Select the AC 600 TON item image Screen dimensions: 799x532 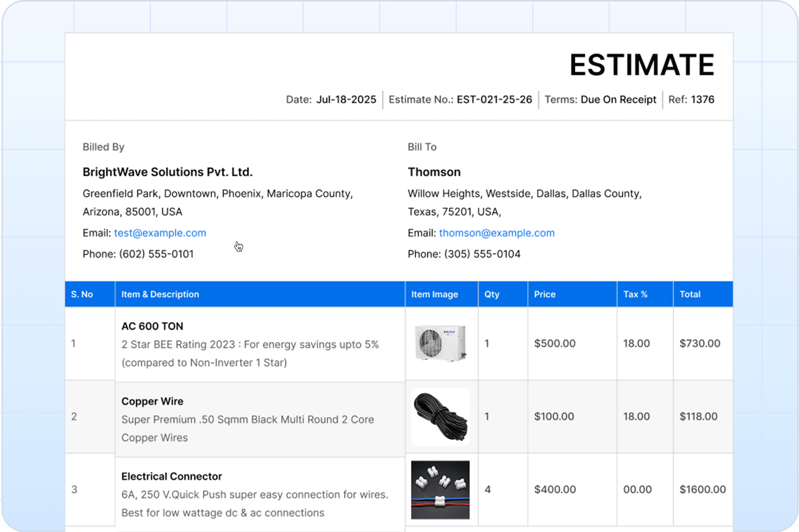(x=440, y=343)
